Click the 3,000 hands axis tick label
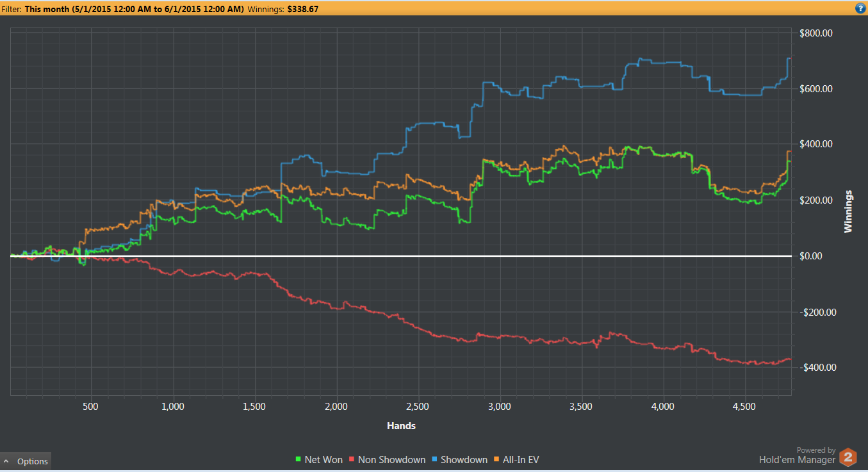Viewport: 868px width, 472px height. coord(499,406)
